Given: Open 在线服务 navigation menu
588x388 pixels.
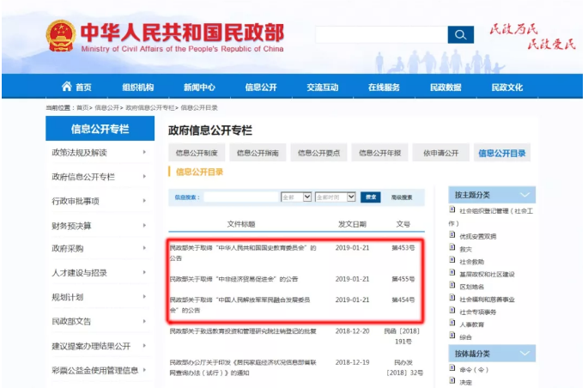Looking at the screenshot, I should tap(384, 88).
